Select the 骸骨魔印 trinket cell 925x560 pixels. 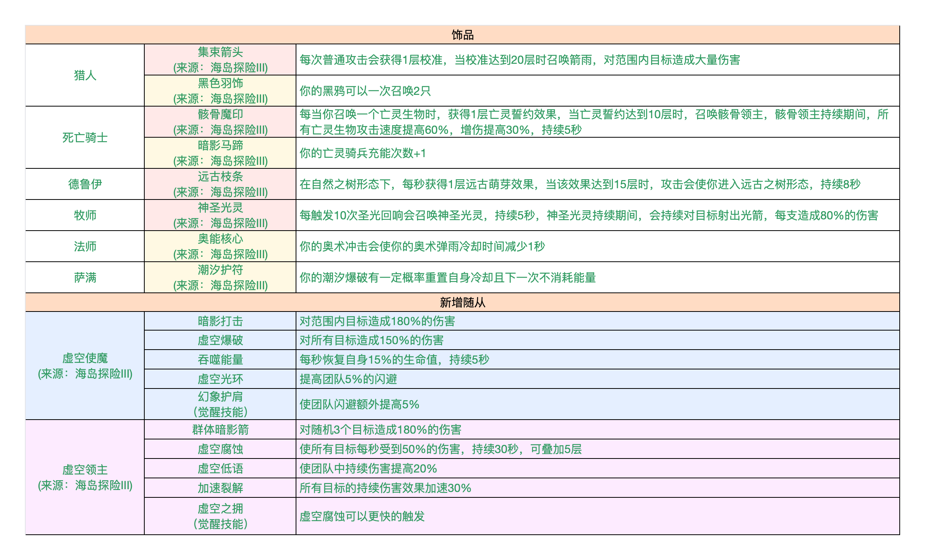220,122
